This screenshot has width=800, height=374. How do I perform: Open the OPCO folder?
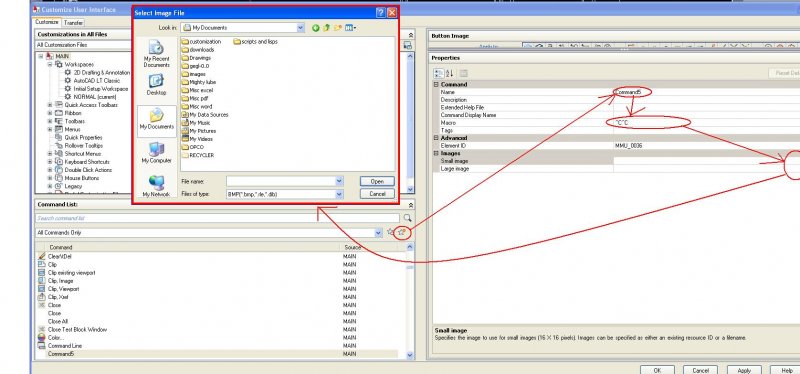coord(192,147)
